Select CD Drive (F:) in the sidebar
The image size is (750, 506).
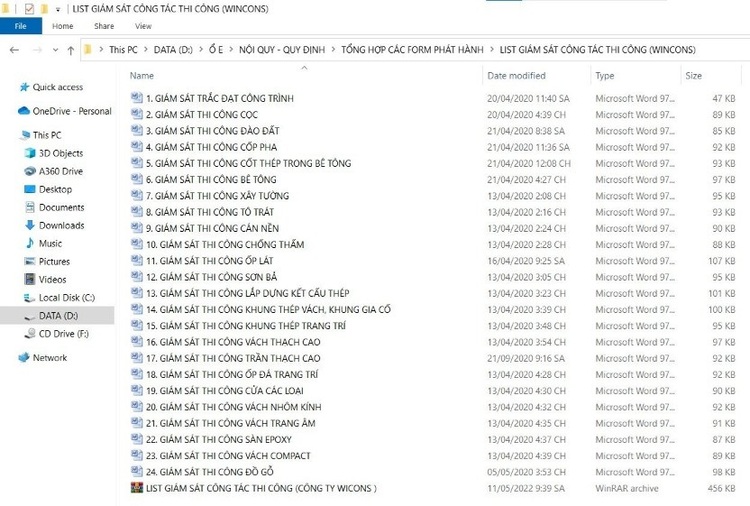coord(64,334)
